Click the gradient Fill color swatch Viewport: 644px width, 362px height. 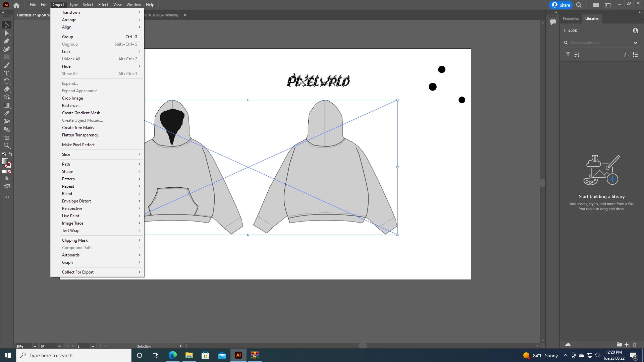(x=5, y=162)
